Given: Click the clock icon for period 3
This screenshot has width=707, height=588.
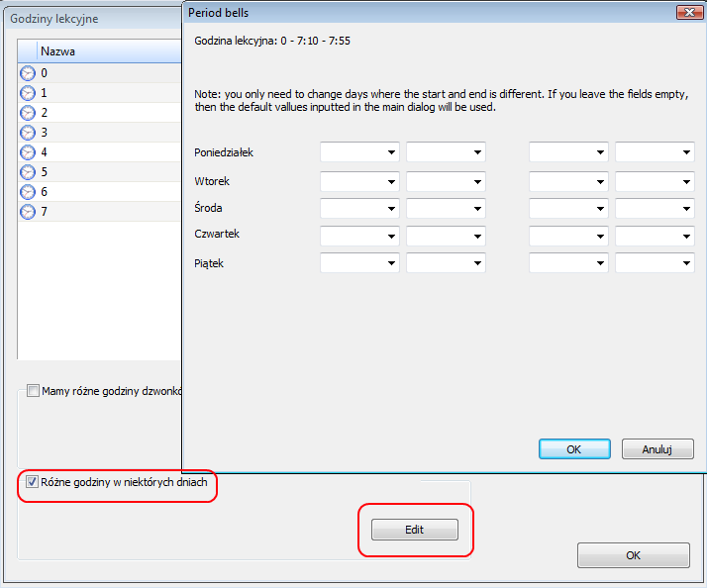Looking at the screenshot, I should (28, 133).
